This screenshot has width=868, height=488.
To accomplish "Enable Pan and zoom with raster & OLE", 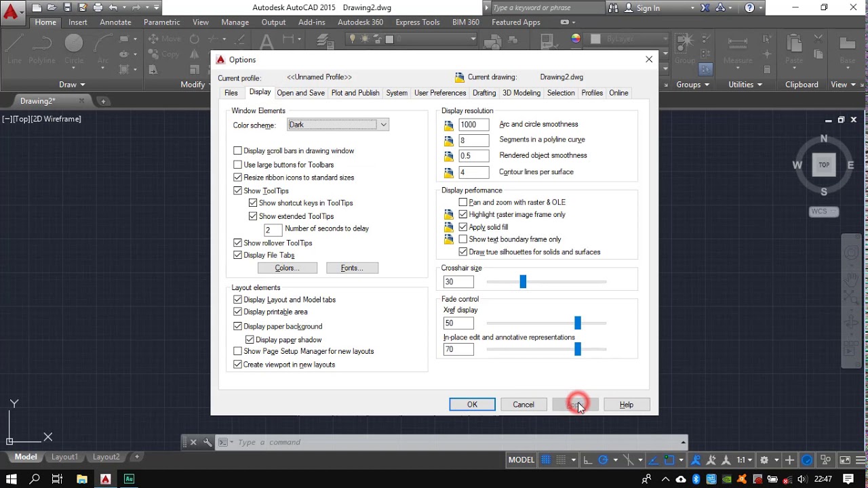I will click(463, 202).
